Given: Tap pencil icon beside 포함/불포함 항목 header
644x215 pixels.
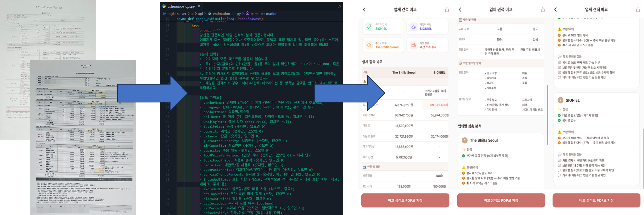Looking at the screenshot, I should [x=461, y=63].
